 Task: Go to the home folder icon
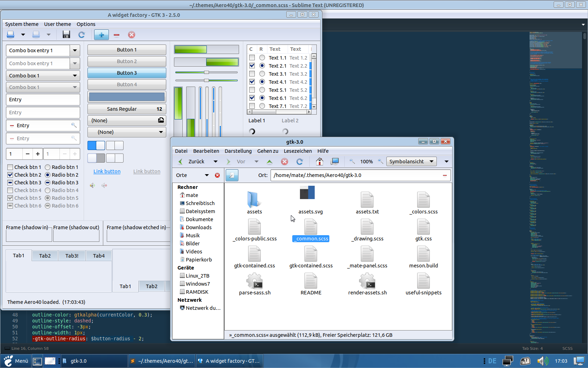pos(319,161)
